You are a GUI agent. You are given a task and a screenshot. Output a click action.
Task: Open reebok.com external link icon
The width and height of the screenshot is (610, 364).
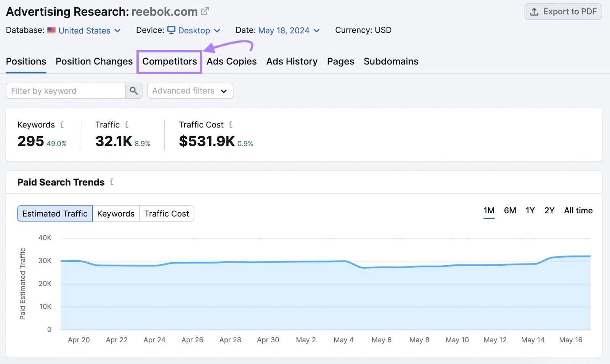[205, 11]
